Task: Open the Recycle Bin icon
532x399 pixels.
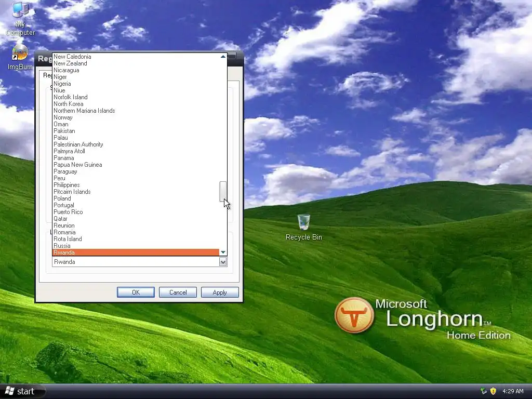Action: click(303, 228)
